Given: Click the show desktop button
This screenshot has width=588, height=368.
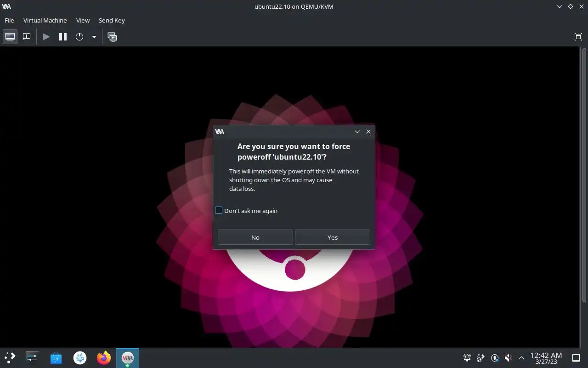Looking at the screenshot, I should (576, 357).
